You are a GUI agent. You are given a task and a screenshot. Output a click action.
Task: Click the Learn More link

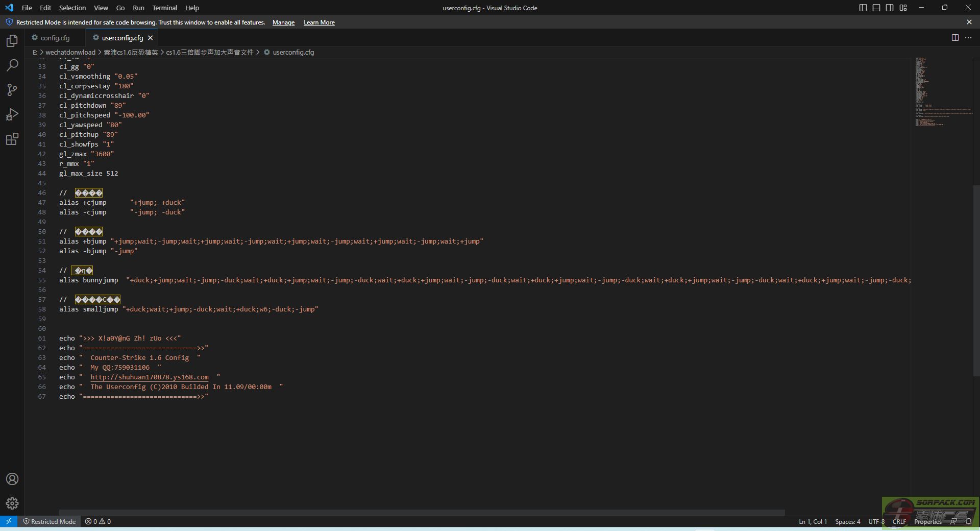(319, 22)
